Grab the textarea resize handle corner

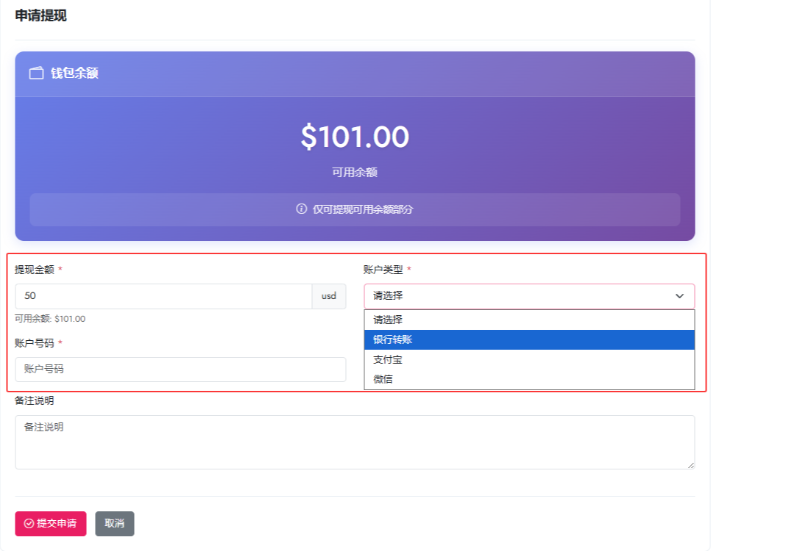click(690, 465)
